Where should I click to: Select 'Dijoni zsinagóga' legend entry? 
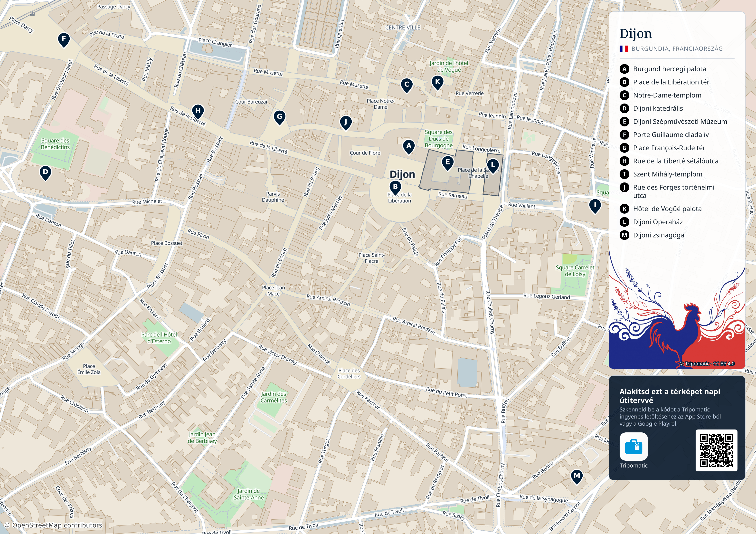click(659, 235)
